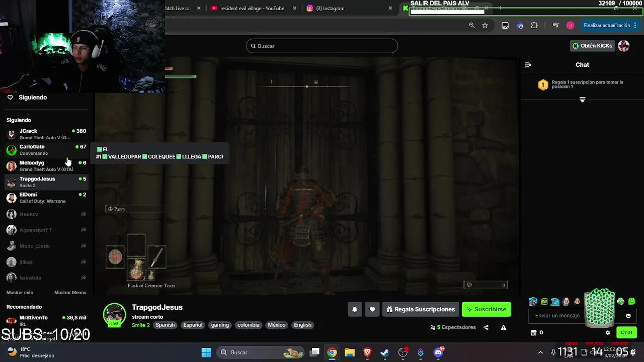Click the gaming tag

[x=220, y=325]
